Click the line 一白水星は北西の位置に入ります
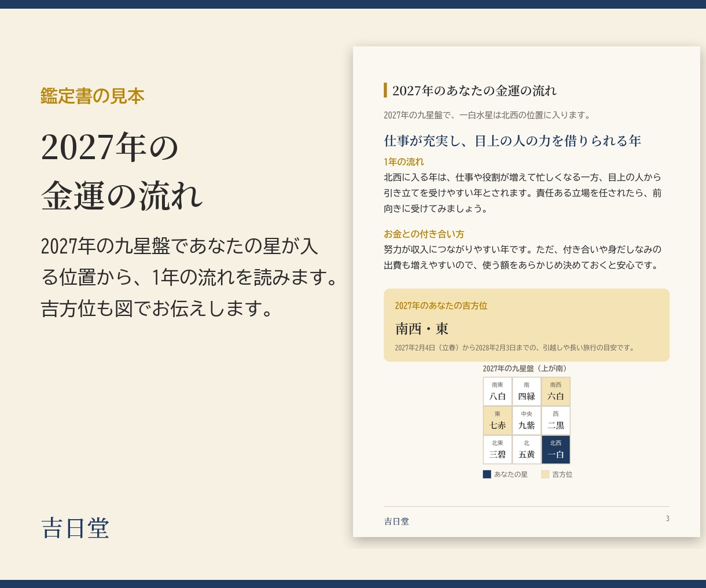Screen dimensions: 706x588 (x=526, y=115)
